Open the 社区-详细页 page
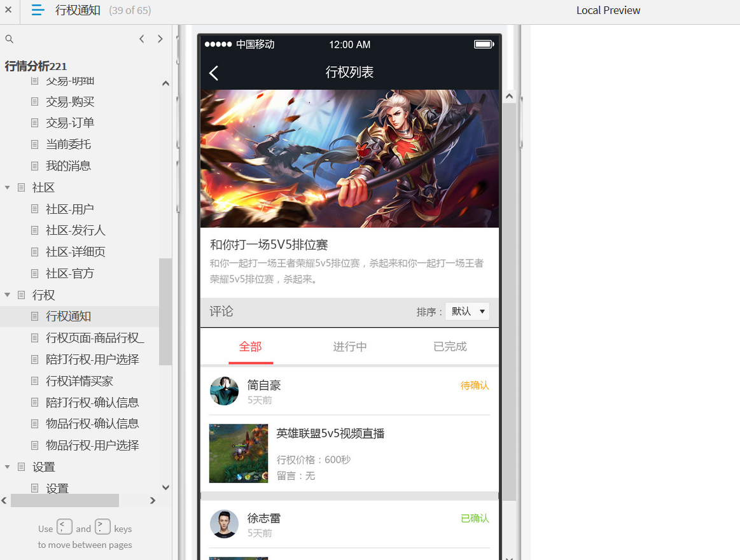Screen dimensions: 740x560 pos(76,251)
